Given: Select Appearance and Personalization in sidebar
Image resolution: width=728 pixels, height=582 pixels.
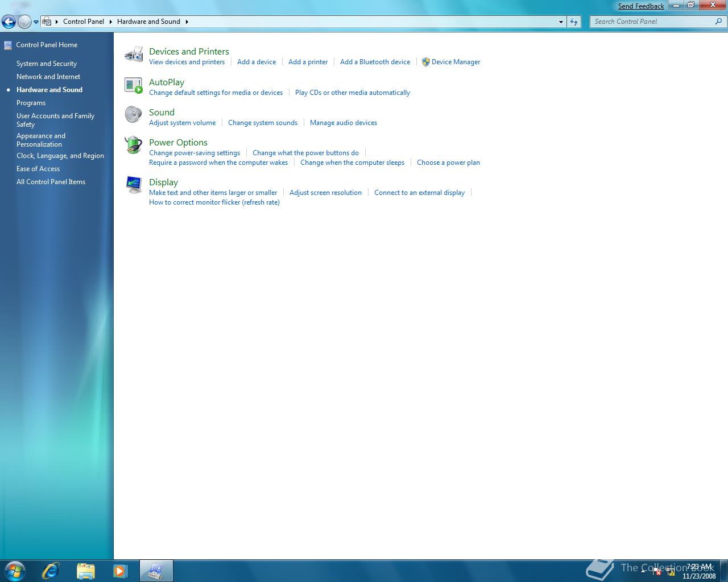Looking at the screenshot, I should click(x=41, y=140).
